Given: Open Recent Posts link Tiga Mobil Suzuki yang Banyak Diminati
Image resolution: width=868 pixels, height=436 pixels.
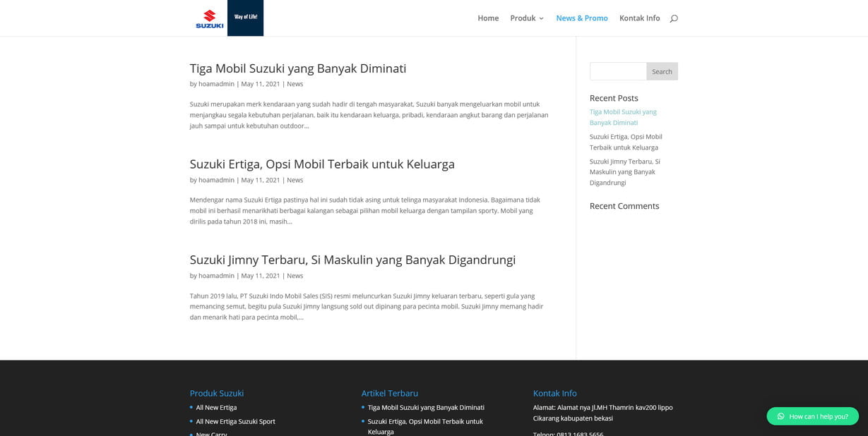Looking at the screenshot, I should pos(623,117).
